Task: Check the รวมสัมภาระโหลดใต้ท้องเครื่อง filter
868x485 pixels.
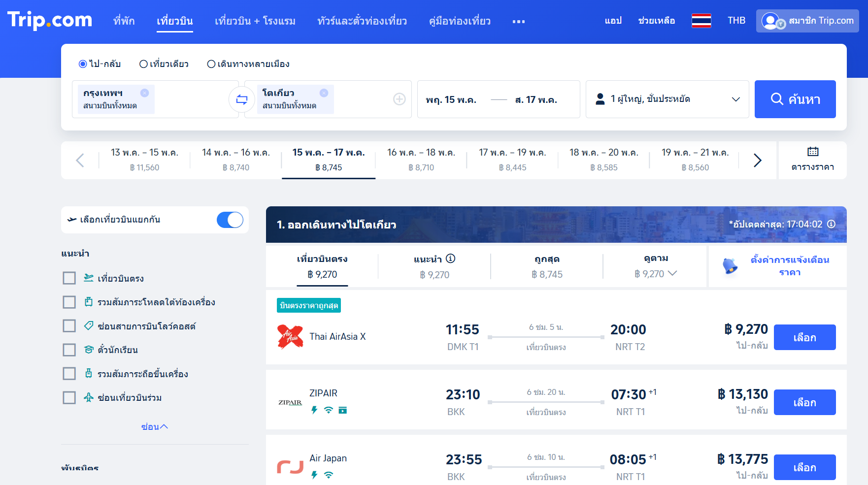Action: 69,302
